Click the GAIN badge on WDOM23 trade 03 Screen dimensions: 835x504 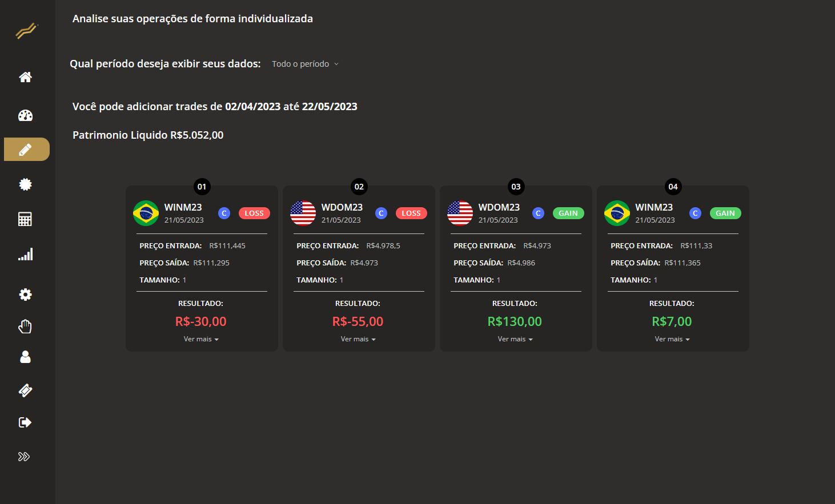(x=568, y=213)
